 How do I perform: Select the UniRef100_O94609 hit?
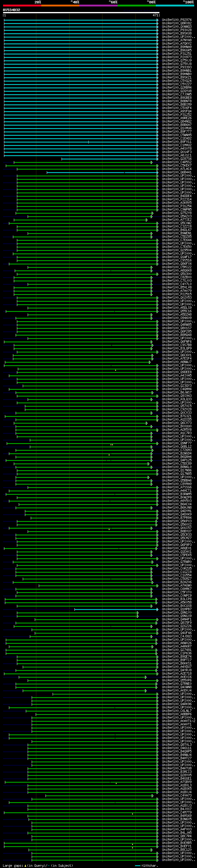click(176, 318)
